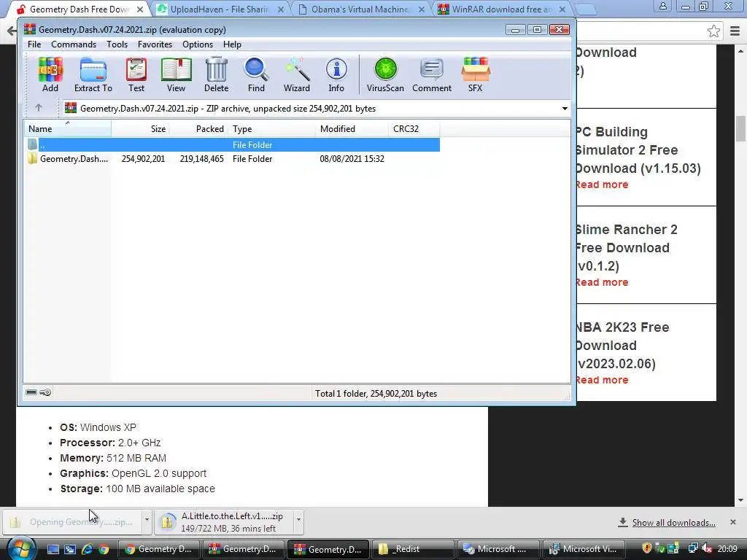The image size is (747, 560).
Task: Click the network tray icon
Action: point(693,548)
